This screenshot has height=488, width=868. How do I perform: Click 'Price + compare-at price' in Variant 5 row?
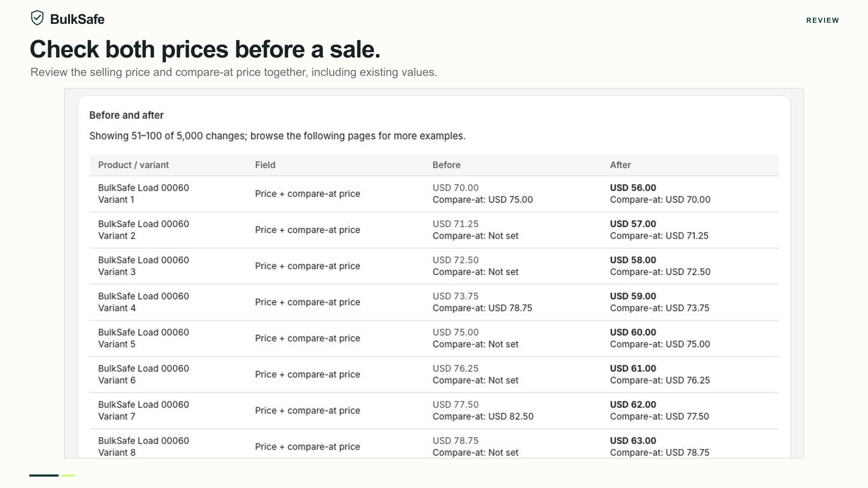click(x=308, y=338)
